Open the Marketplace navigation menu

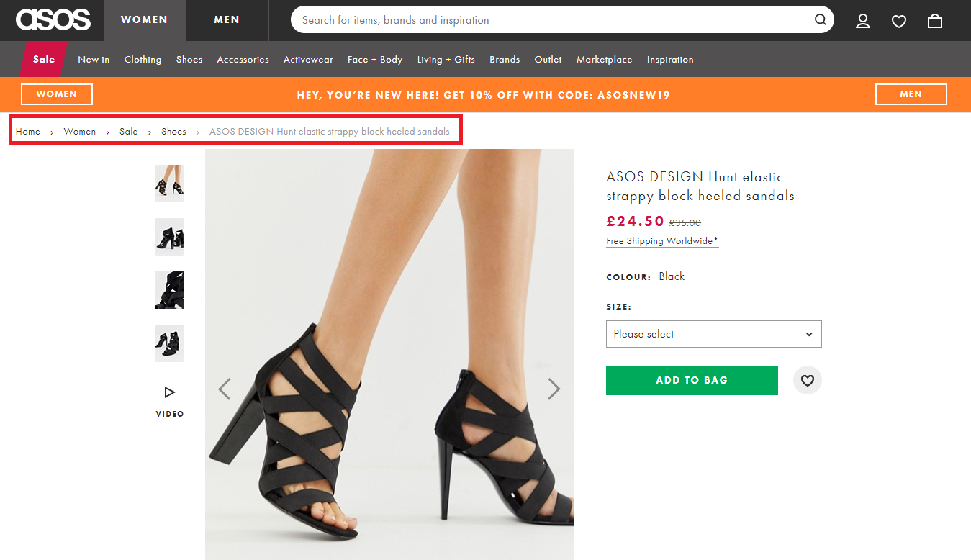click(604, 60)
